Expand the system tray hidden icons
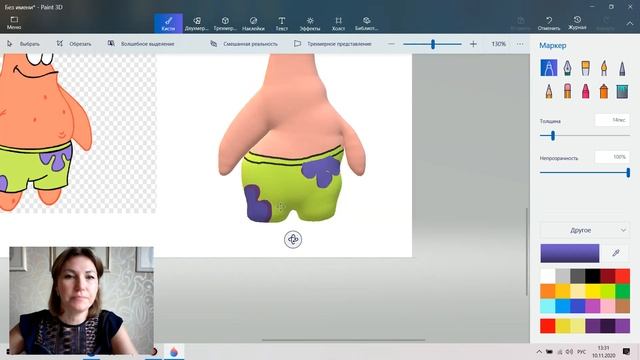The width and height of the screenshot is (640, 360). [539, 351]
